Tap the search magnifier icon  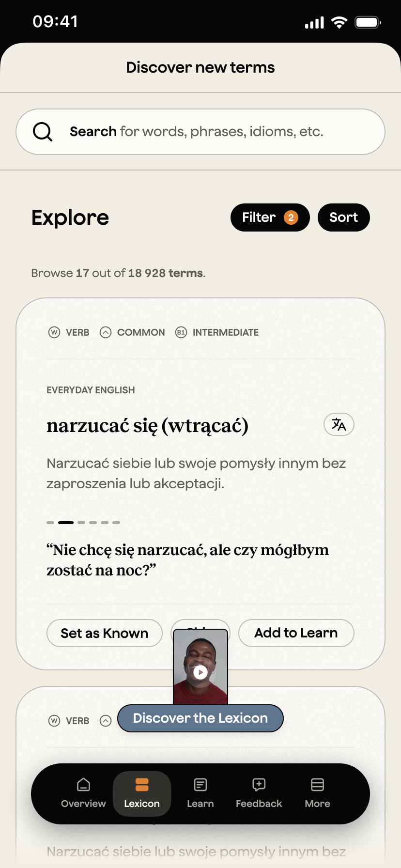[43, 132]
